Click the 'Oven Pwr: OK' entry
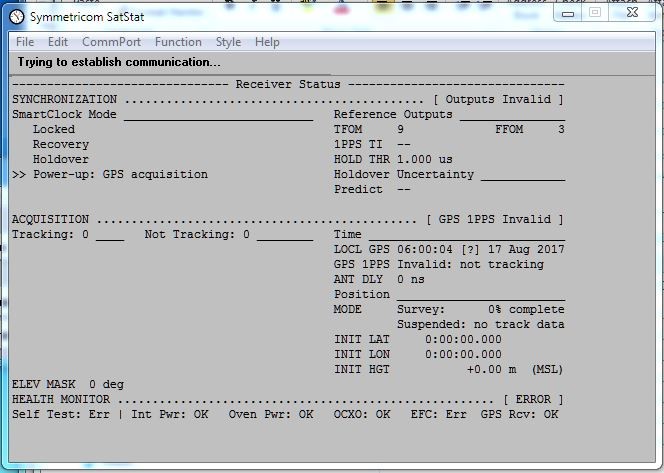This screenshot has width=664, height=473. [271, 415]
